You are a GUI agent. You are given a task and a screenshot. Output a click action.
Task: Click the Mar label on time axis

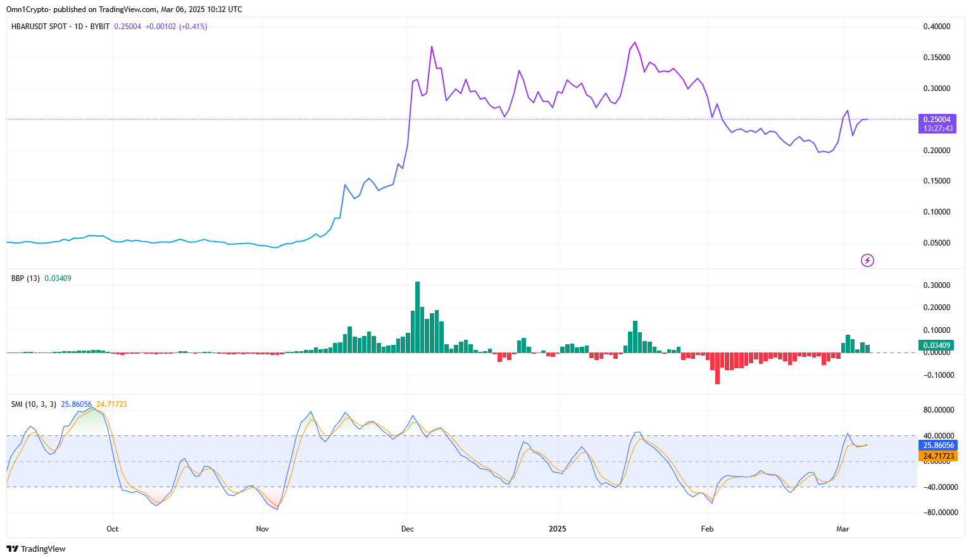(x=843, y=528)
